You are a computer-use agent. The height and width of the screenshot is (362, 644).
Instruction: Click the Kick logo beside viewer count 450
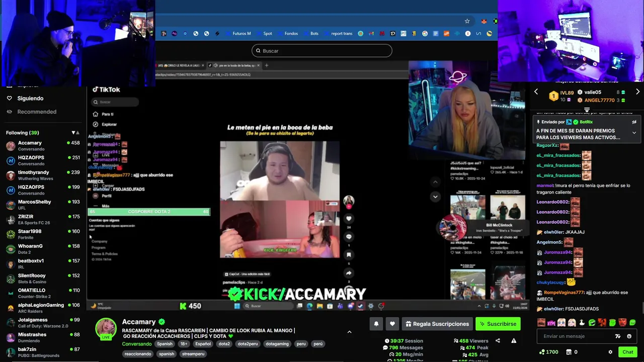pos(183,306)
